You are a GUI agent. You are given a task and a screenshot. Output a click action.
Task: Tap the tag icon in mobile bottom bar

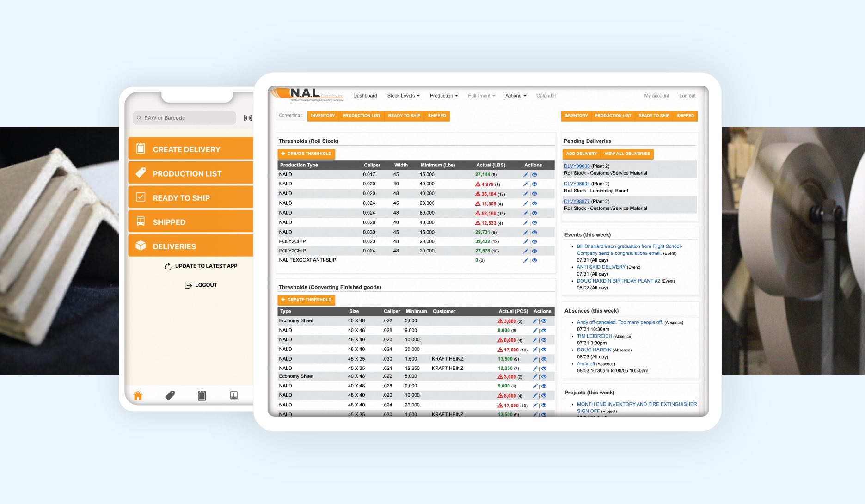pos(170,395)
